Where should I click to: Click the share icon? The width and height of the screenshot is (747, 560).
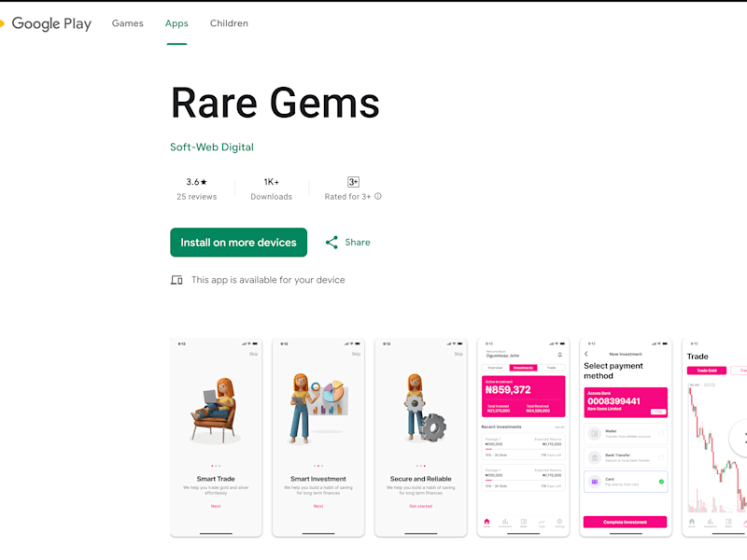[331, 243]
